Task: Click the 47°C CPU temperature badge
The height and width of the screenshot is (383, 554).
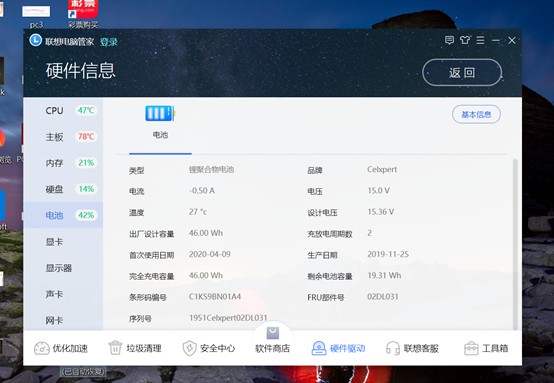Action: (86, 110)
